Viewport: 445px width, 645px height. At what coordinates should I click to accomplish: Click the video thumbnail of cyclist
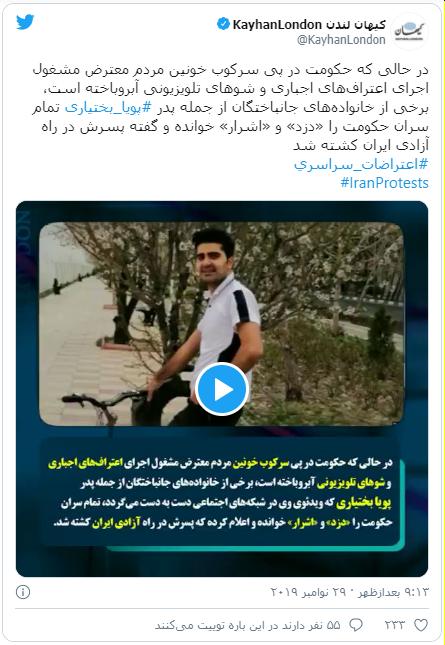coord(222,324)
